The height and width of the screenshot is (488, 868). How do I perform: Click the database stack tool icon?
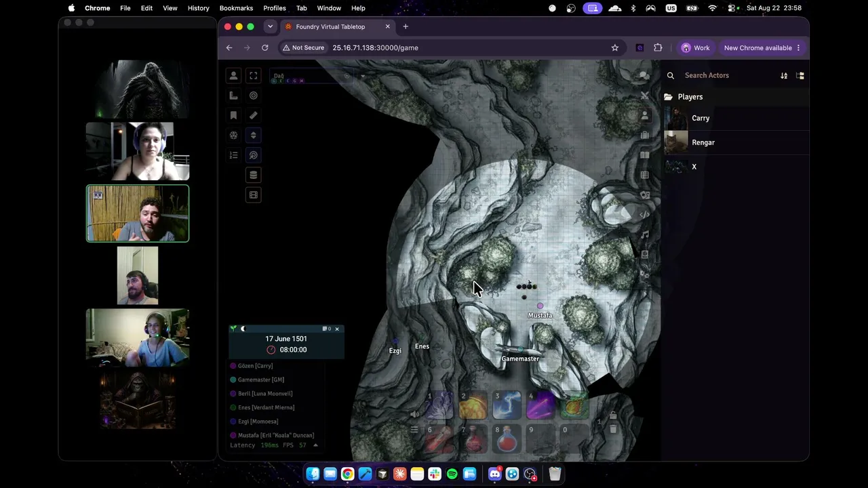pyautogui.click(x=254, y=175)
